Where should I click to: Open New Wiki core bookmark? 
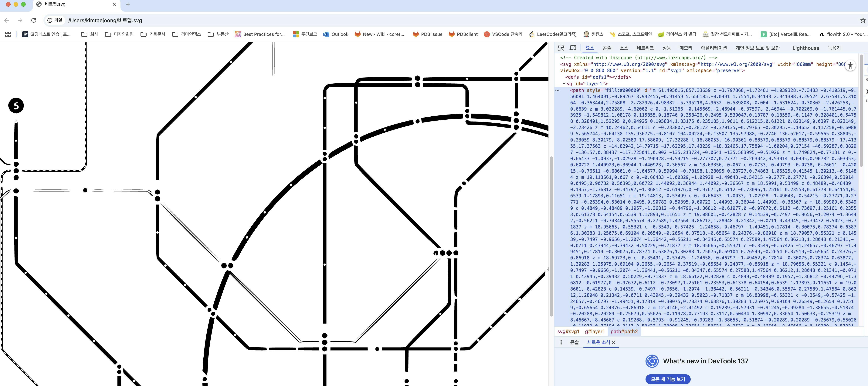[379, 34]
